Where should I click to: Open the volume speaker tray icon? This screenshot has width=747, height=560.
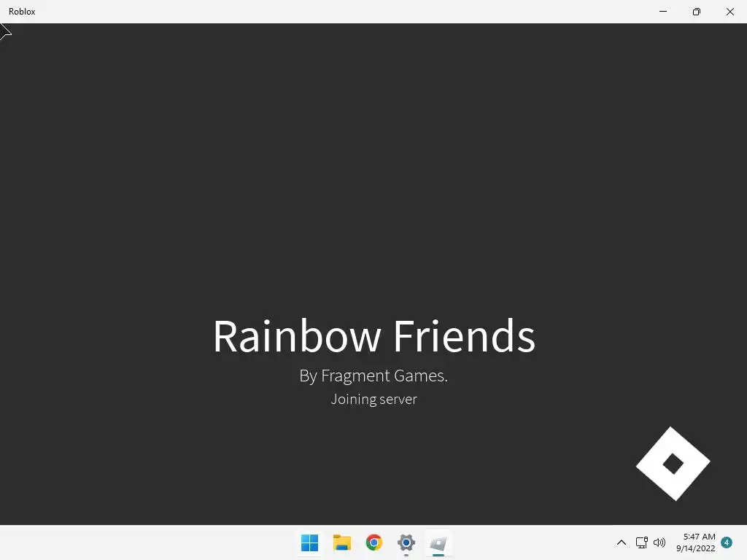[659, 542]
